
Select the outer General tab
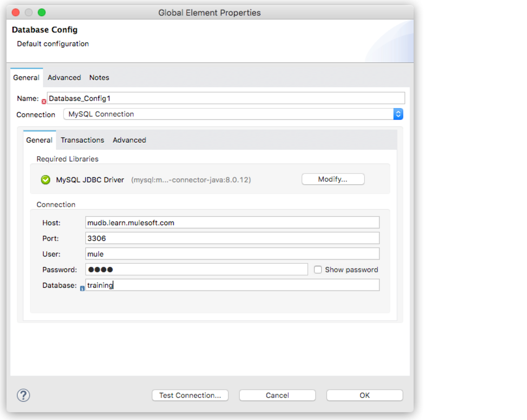[26, 77]
